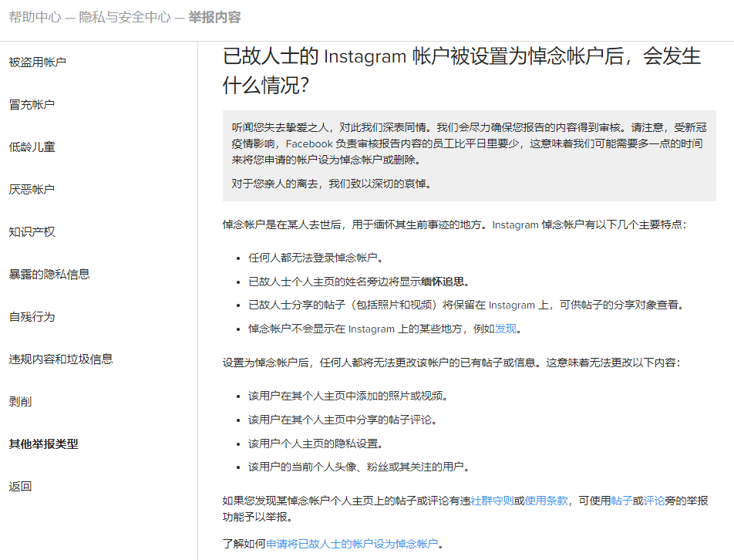
Task: Click paragraph starting 设置为悼念帐户后
Action: click(x=452, y=363)
